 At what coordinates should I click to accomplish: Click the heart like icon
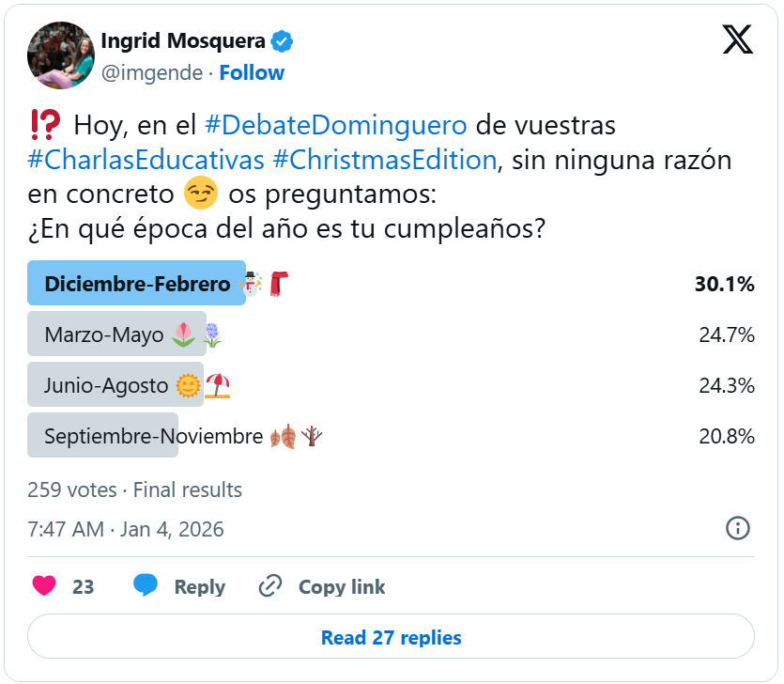pos(44,586)
